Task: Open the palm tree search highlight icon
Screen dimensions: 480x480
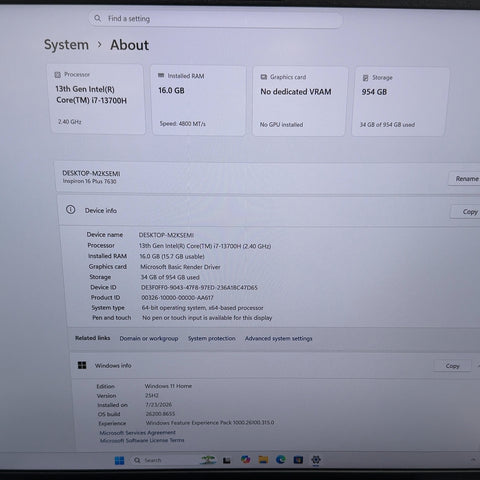Action: [208, 460]
